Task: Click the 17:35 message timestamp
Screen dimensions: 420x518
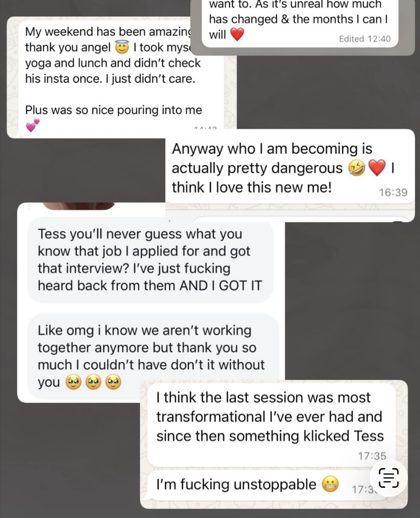Action: click(372, 456)
